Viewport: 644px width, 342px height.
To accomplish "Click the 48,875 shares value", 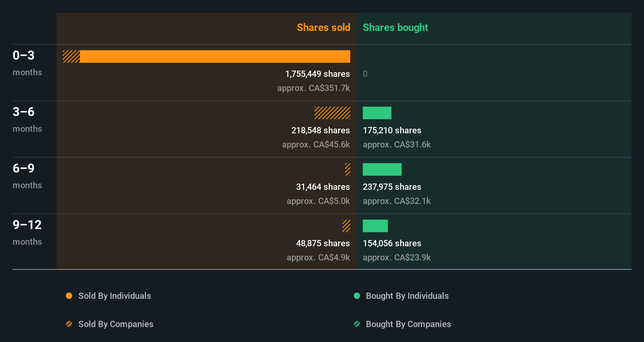I will (x=323, y=244).
